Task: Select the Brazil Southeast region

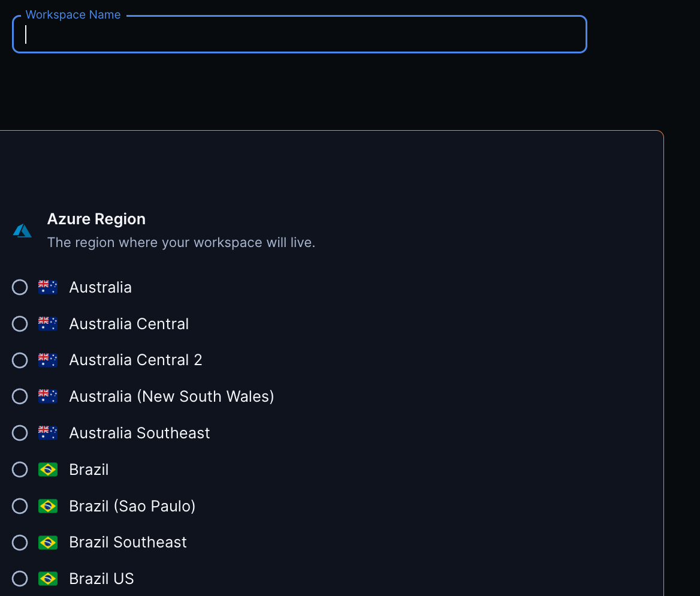Action: pos(19,542)
